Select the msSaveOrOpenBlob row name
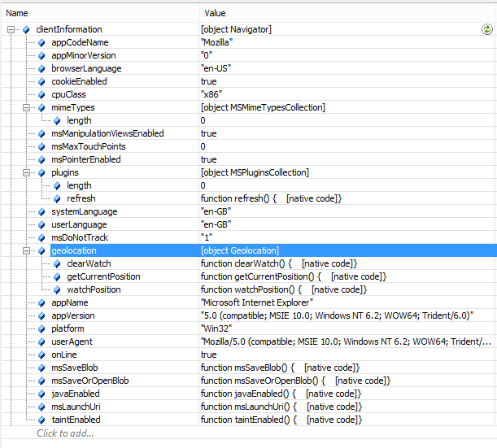The image size is (497, 448). [90, 381]
